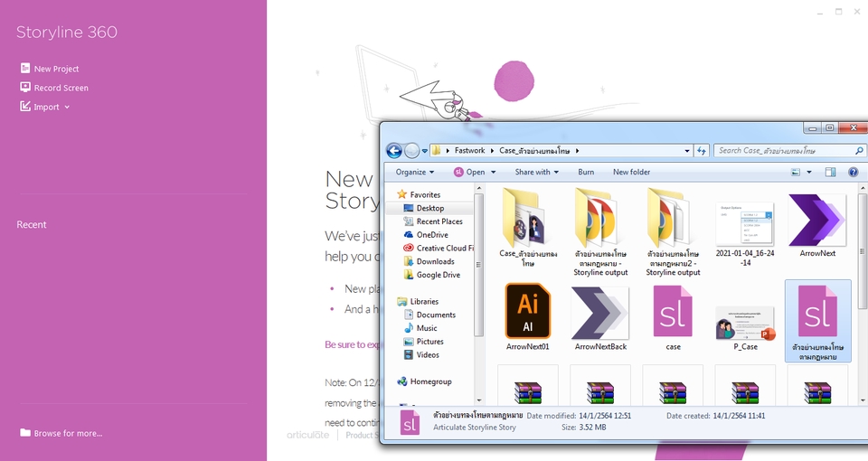Viewport: 868px width, 461px height.
Task: Open the Import dropdown in Storyline
Action: point(45,107)
